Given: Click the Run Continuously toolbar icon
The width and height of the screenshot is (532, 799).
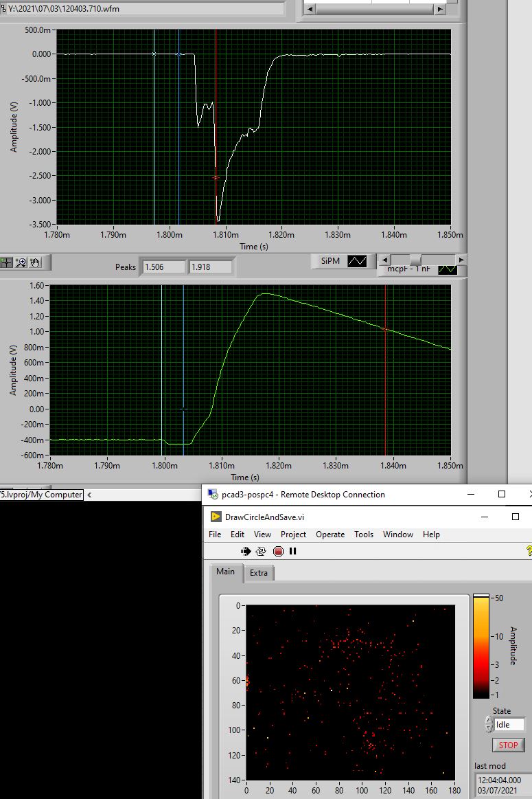Looking at the screenshot, I should [261, 551].
